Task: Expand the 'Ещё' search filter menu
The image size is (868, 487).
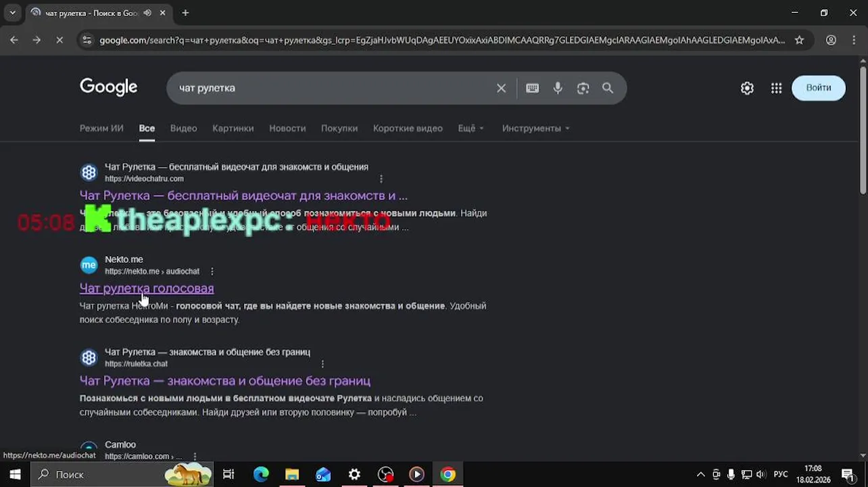Action: coord(471,129)
